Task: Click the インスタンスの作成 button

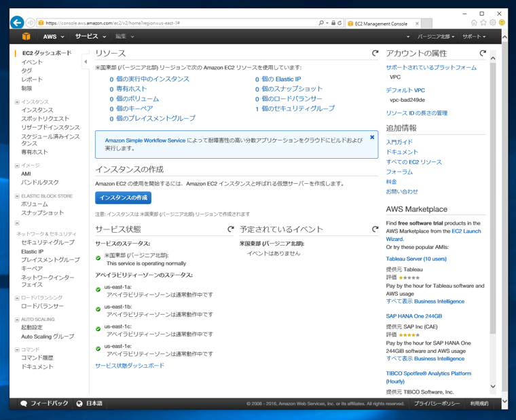Action: [123, 197]
